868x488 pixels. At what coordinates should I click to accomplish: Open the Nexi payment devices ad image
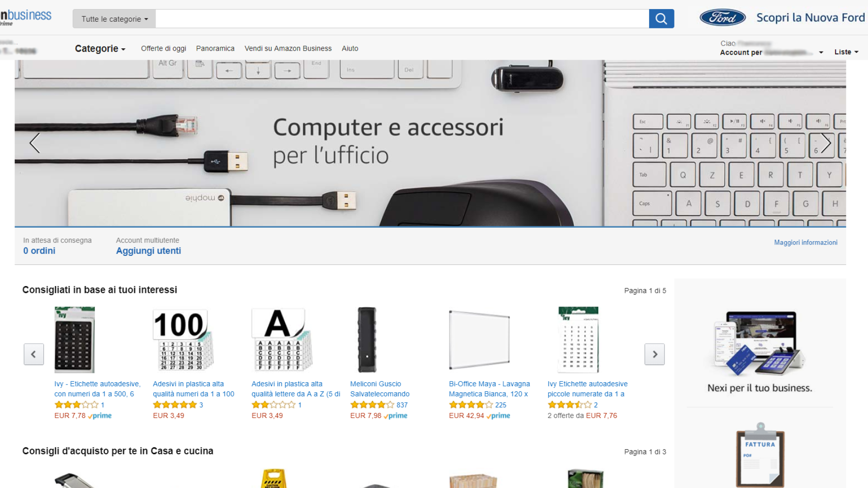760,343
